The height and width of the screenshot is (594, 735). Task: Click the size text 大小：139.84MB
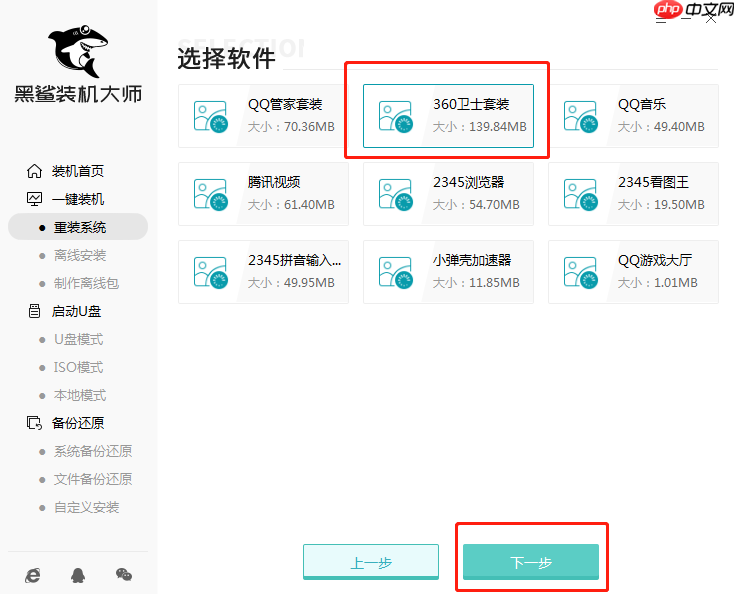[x=480, y=127]
